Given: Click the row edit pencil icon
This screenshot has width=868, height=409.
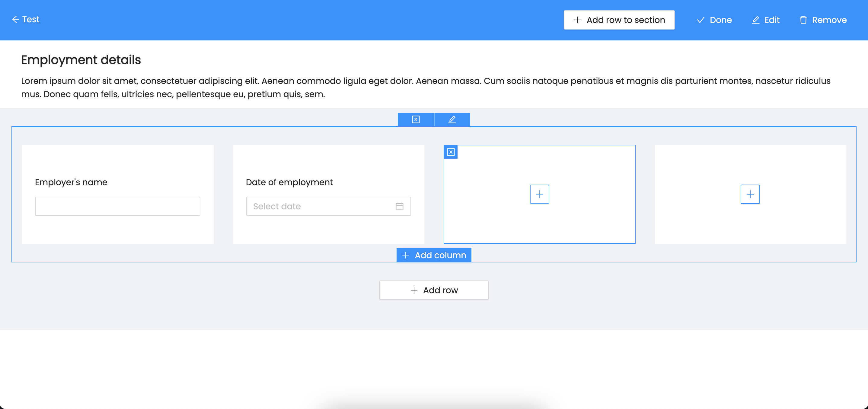Looking at the screenshot, I should (452, 119).
